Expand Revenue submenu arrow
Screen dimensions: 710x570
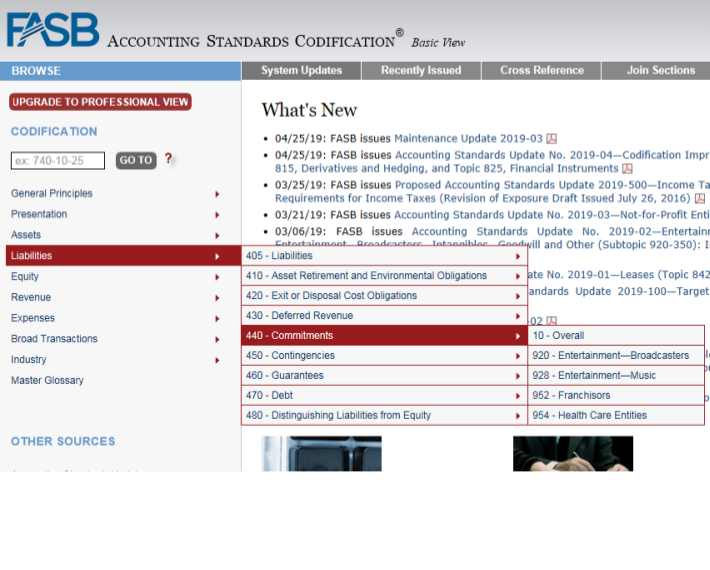[217, 298]
